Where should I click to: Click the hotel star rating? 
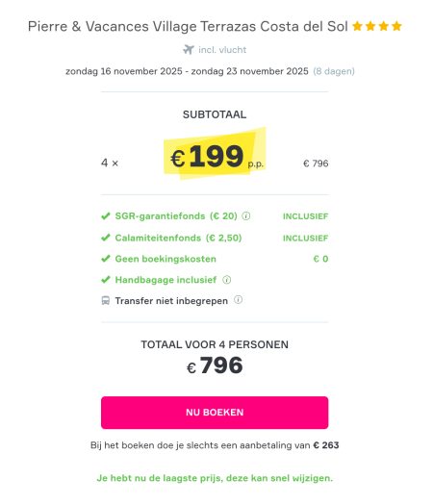coord(377,26)
